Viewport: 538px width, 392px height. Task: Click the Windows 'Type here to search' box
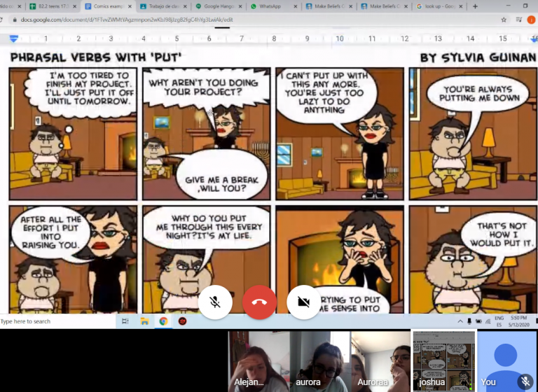[x=57, y=321]
